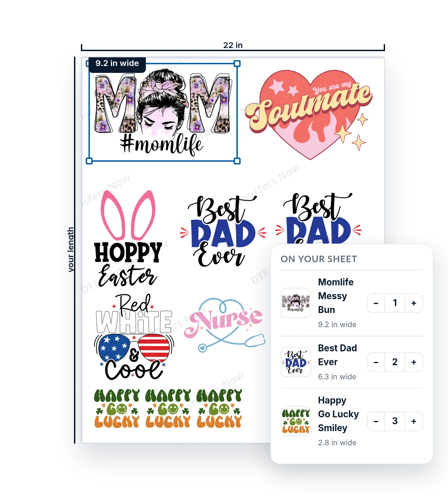The width and height of the screenshot is (448, 503).
Task: Select the rightmost Happy Go Lucky design
Action: tap(219, 409)
